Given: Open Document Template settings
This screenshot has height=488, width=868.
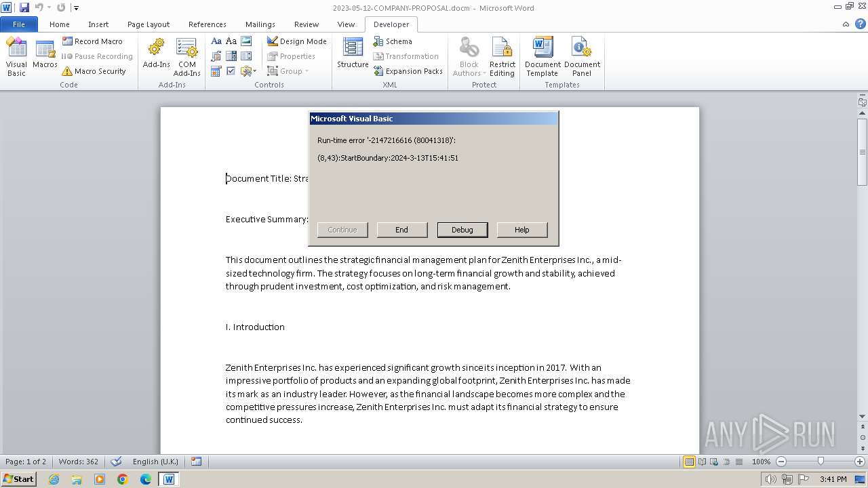Looking at the screenshot, I should coord(542,57).
